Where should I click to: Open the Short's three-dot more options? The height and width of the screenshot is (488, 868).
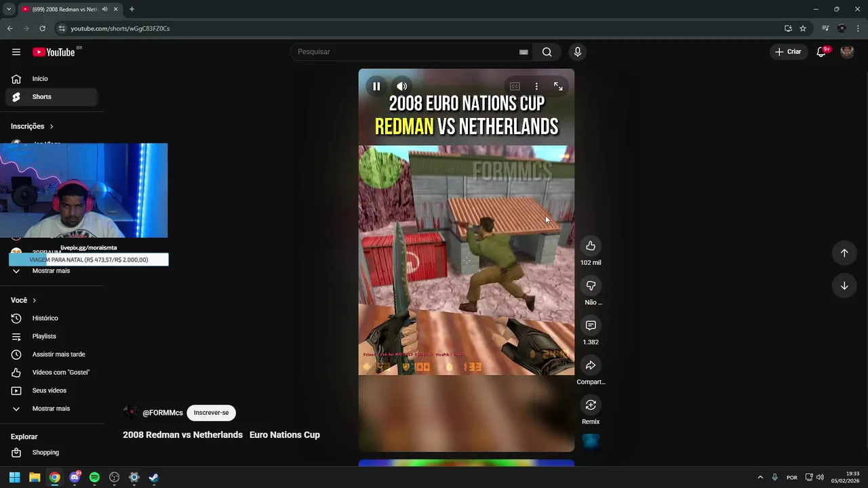coord(536,86)
